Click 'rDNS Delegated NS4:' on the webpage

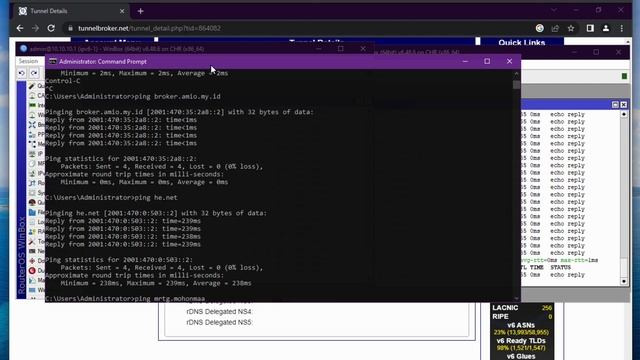pyautogui.click(x=220, y=311)
